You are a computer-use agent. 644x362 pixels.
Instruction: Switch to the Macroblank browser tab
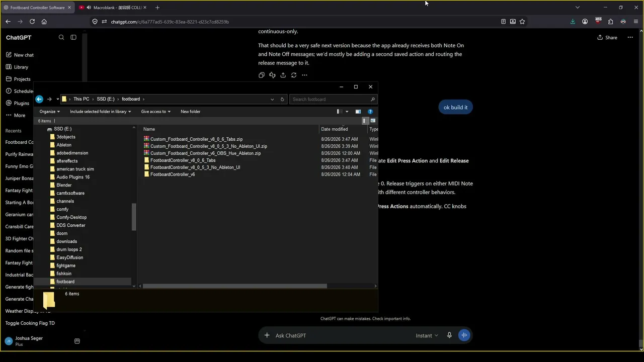tap(113, 8)
